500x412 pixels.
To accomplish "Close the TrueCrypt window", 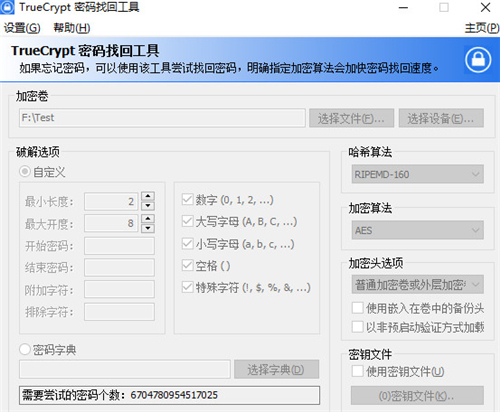I will 485,7.
